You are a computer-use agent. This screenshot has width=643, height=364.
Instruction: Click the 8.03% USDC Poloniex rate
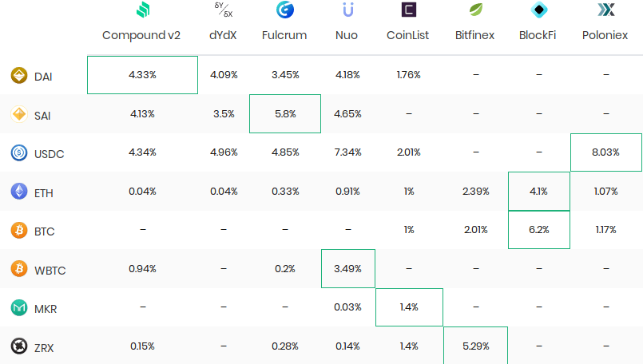click(x=605, y=152)
